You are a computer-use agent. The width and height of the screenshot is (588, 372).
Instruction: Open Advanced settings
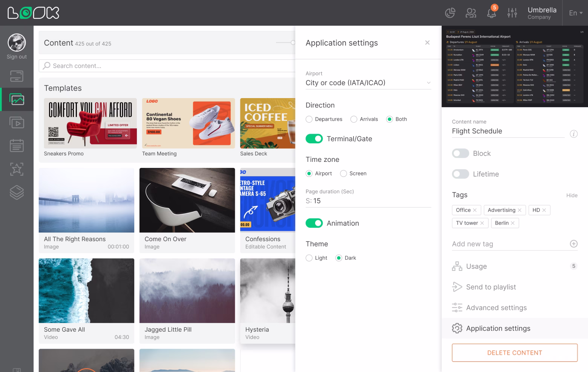pyautogui.click(x=514, y=308)
